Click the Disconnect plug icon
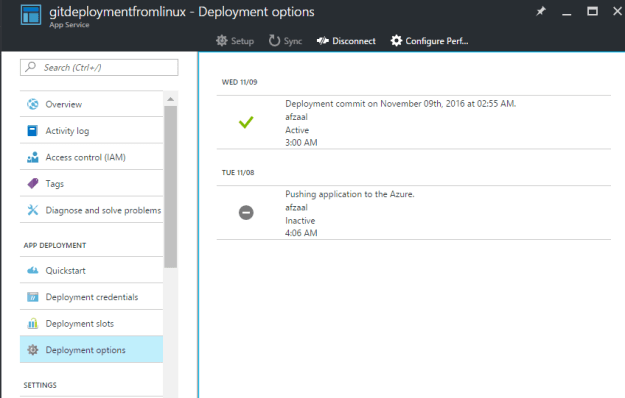Viewport: 625px width, 398px height. [322, 41]
